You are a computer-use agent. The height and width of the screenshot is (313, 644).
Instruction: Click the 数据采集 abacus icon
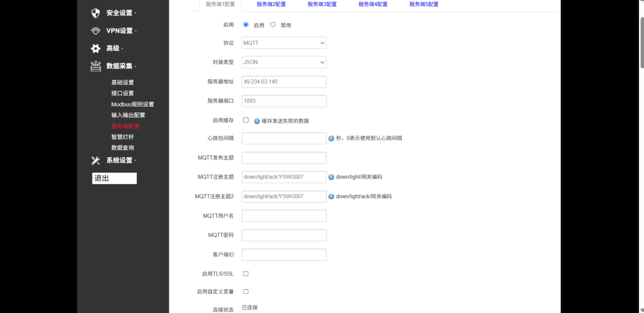[x=95, y=66]
